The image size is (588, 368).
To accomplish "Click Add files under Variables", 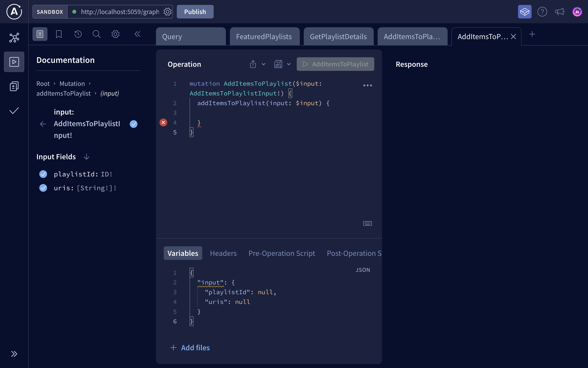I will [190, 347].
